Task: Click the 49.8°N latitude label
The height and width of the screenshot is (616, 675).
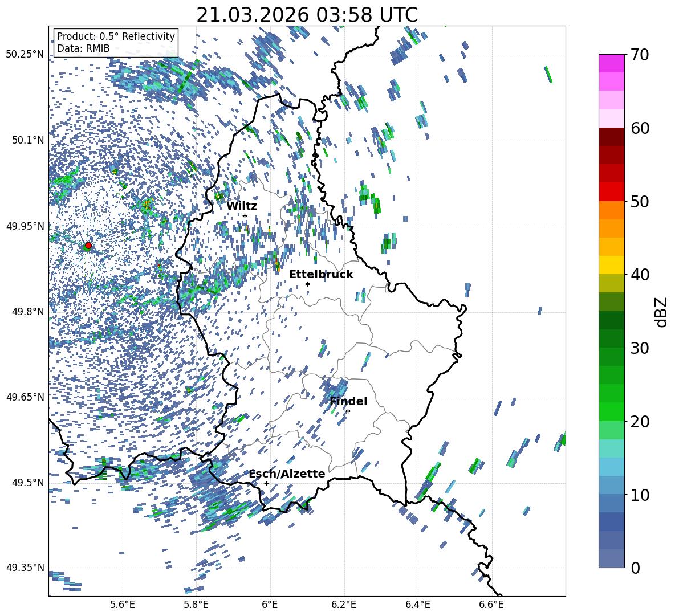Action: tap(27, 312)
